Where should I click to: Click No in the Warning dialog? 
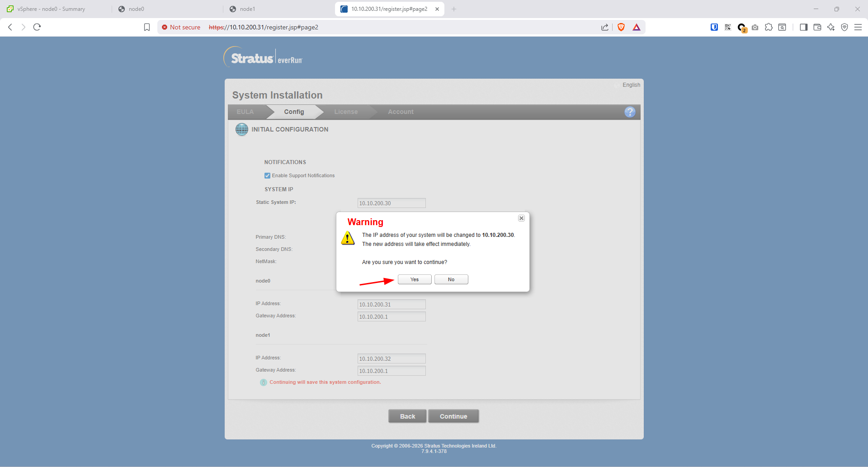[451, 279]
